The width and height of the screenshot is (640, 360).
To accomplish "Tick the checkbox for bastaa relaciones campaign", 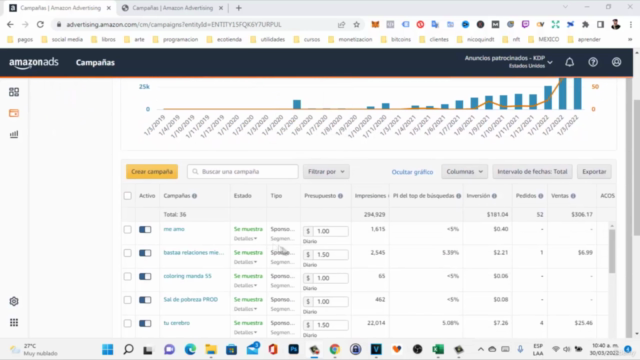I will point(128,253).
